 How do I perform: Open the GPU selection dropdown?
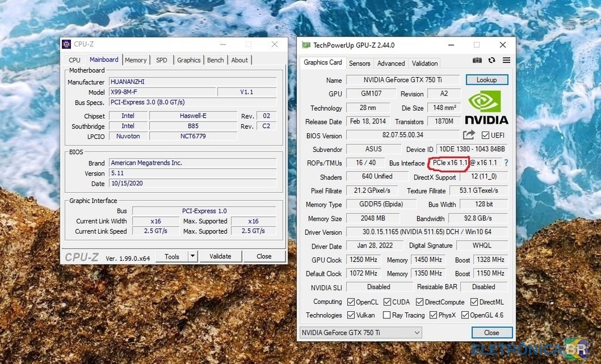coord(361,333)
